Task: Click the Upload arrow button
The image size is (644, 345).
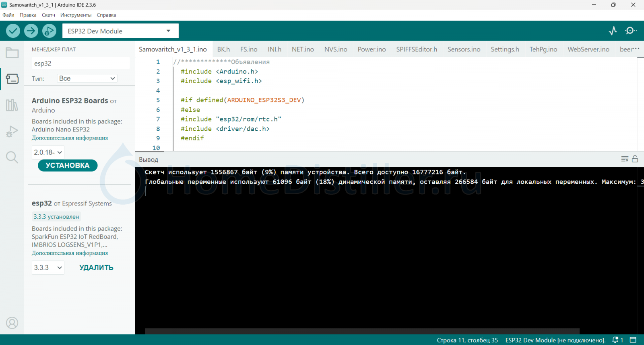Action: [x=31, y=31]
